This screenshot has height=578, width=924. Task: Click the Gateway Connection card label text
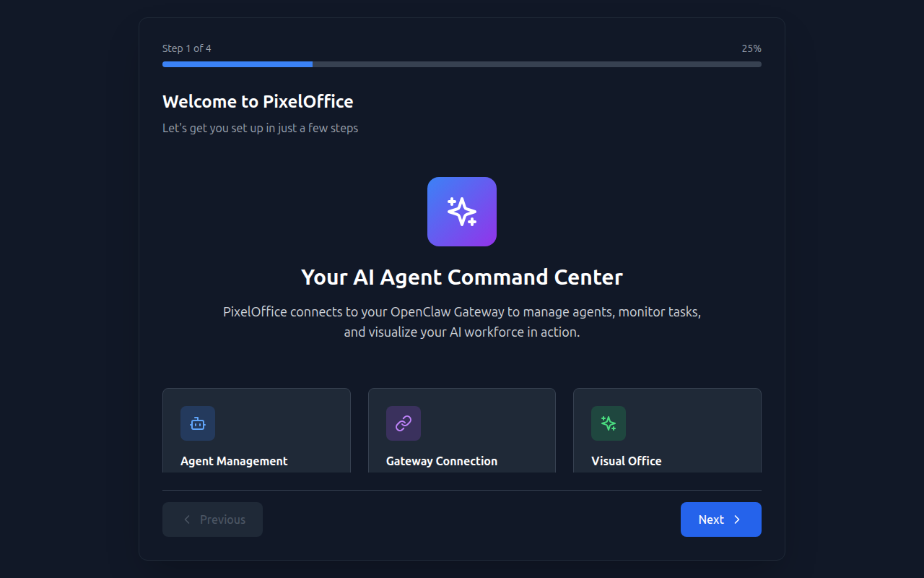(441, 461)
